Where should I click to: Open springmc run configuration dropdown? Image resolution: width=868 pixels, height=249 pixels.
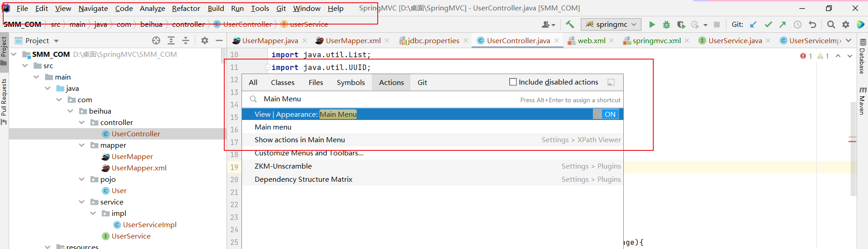(612, 25)
